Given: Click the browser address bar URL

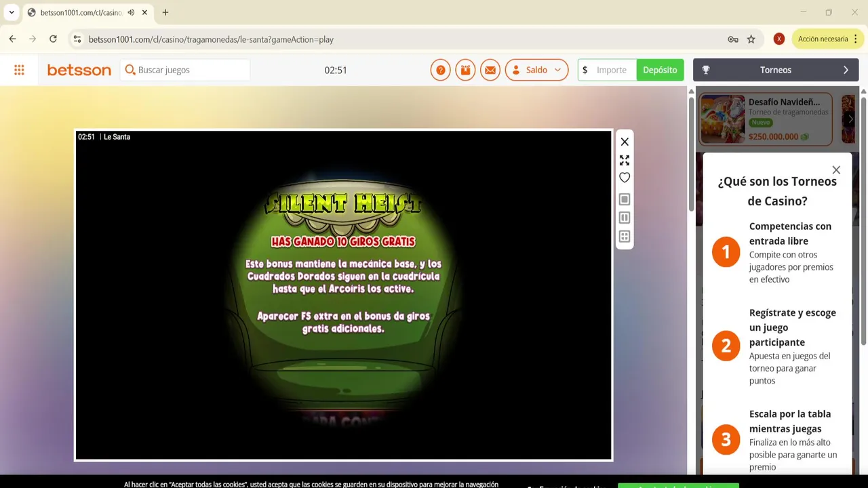Looking at the screenshot, I should [211, 39].
